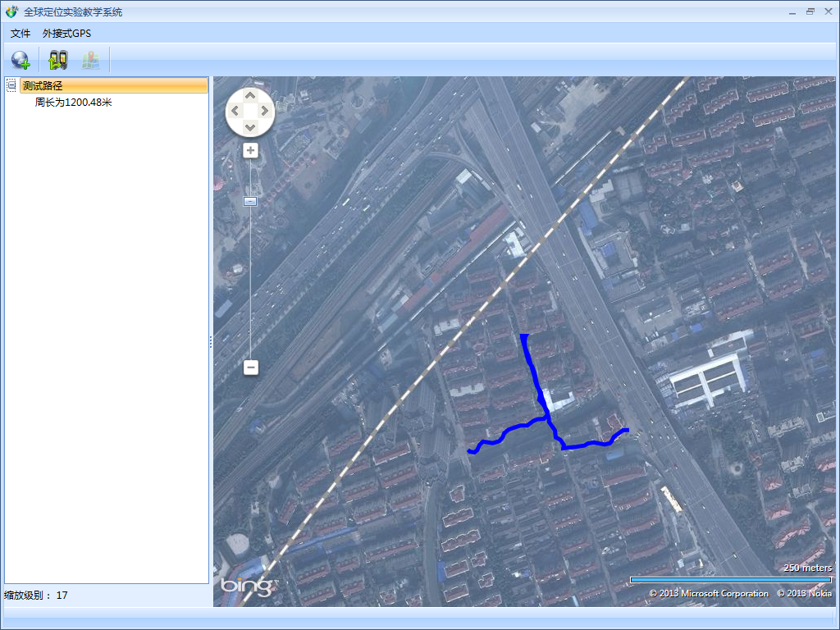Click the panel splitter handle

pyautogui.click(x=211, y=341)
